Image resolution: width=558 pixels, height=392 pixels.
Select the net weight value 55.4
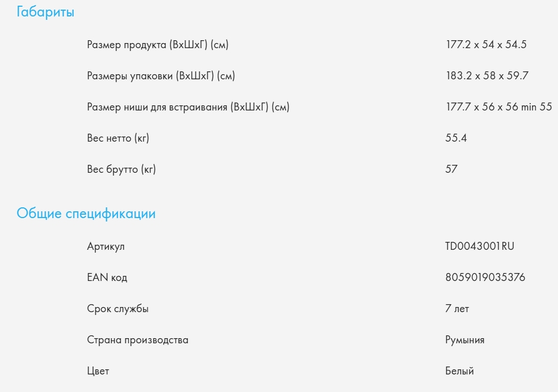[456, 138]
